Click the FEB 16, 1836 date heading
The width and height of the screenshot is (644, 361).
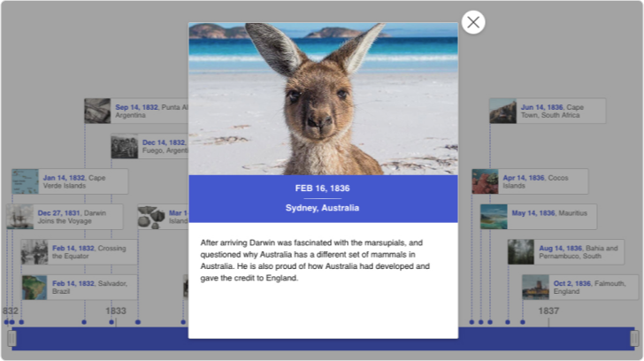pos(322,188)
